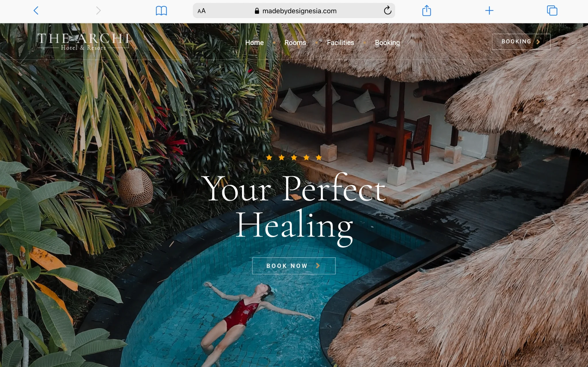Image resolution: width=588 pixels, height=367 pixels.
Task: Open the Safari bookmarks book icon
Action: click(x=161, y=11)
